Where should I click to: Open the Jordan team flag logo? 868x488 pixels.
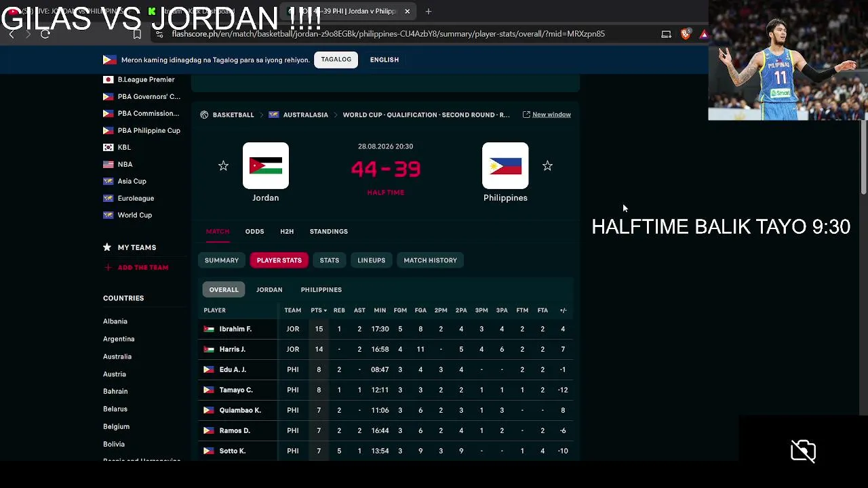pos(266,165)
